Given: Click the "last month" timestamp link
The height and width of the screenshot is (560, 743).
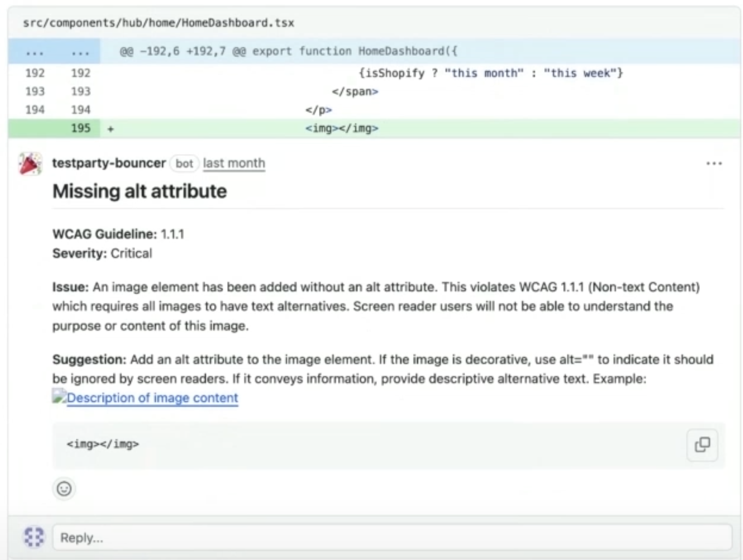Looking at the screenshot, I should point(234,163).
